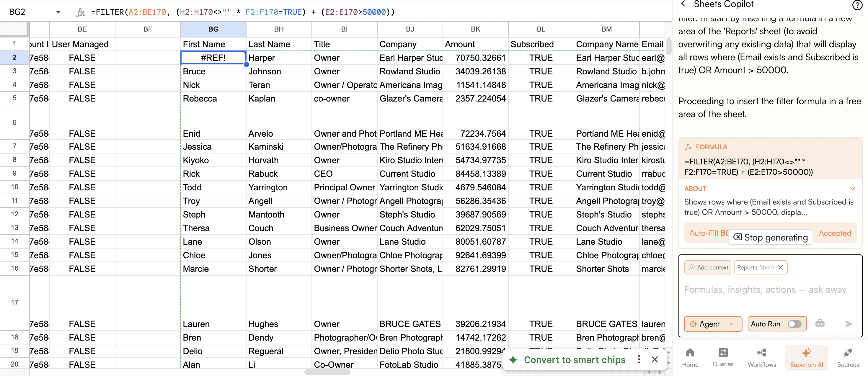Click the Select All corner box
The width and height of the screenshot is (868, 376).
tap(14, 29)
